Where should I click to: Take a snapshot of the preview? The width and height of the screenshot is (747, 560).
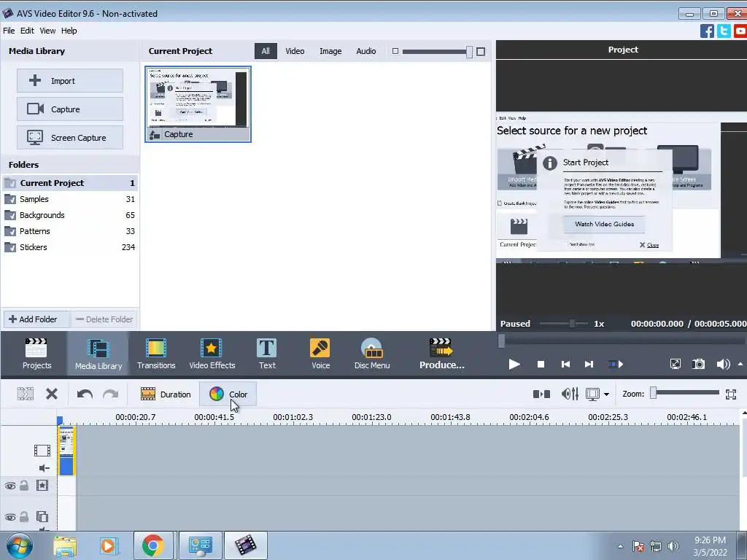pos(698,365)
